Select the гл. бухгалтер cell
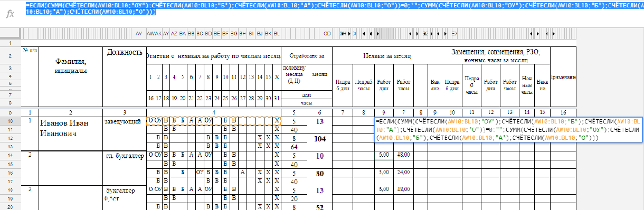This screenshot has width=644, height=210. [x=125, y=155]
